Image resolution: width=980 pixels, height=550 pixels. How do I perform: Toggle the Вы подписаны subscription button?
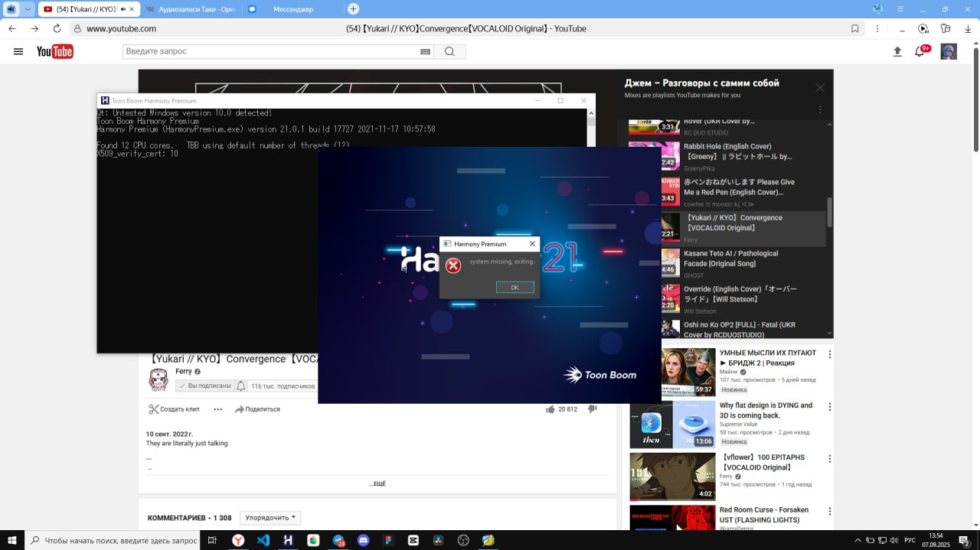(204, 386)
